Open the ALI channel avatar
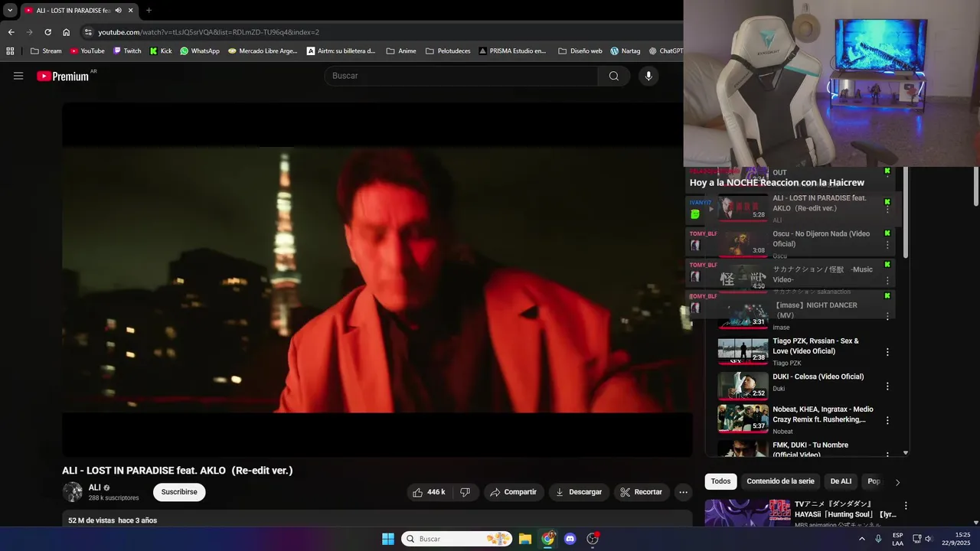This screenshot has height=551, width=980. [73, 492]
